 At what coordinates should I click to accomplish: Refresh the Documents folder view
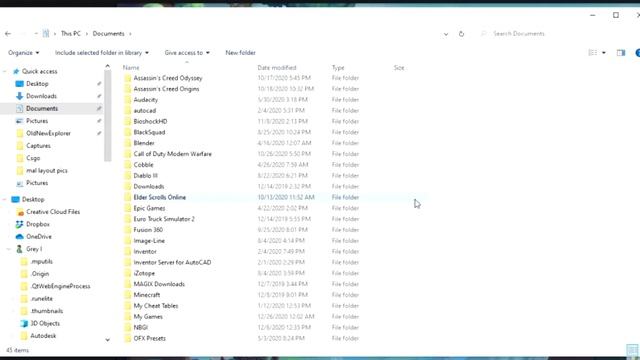click(x=461, y=34)
